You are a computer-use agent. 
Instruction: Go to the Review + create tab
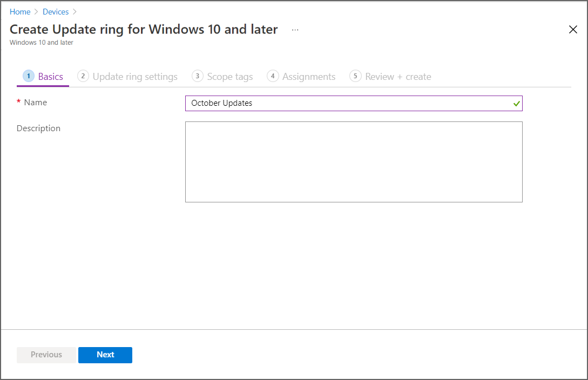pyautogui.click(x=397, y=76)
